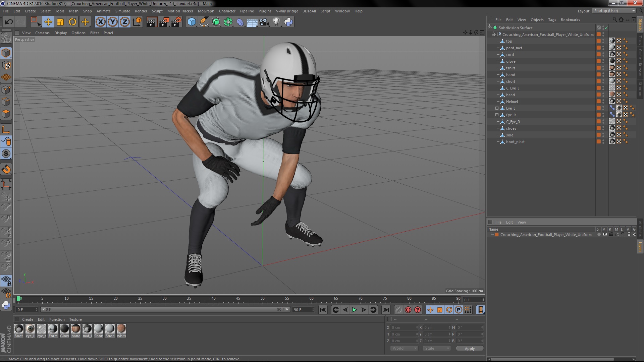
Task: Open Material manager Texture menu
Action: (75, 319)
